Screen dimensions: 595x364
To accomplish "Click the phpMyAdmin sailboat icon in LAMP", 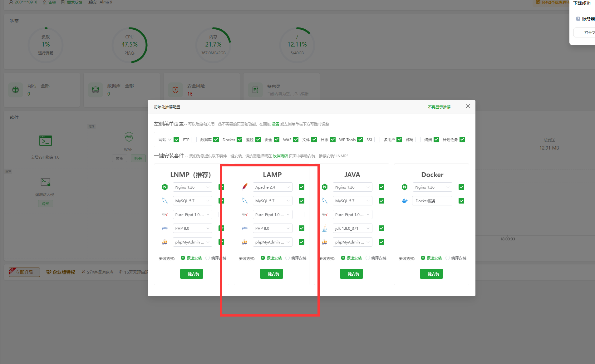I will pos(245,242).
